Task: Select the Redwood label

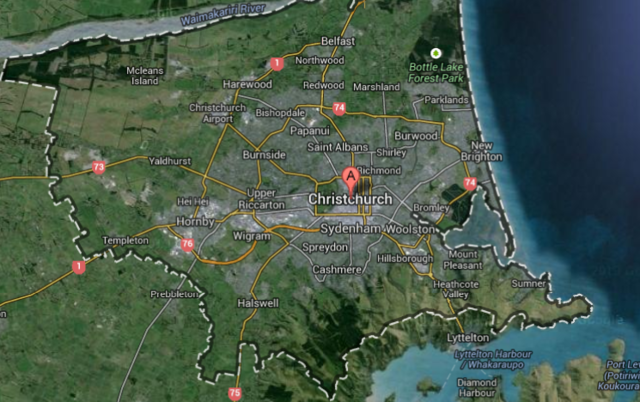Action: tap(323, 85)
